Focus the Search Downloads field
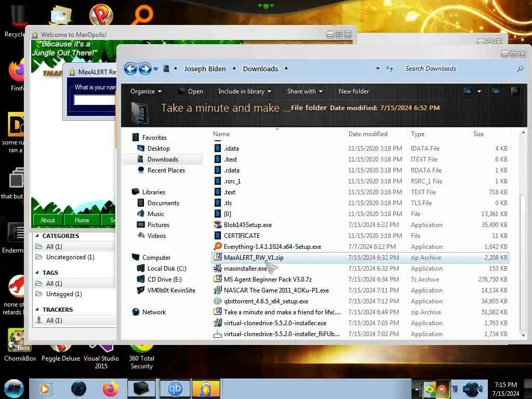Image resolution: width=532 pixels, height=399 pixels. tap(458, 69)
